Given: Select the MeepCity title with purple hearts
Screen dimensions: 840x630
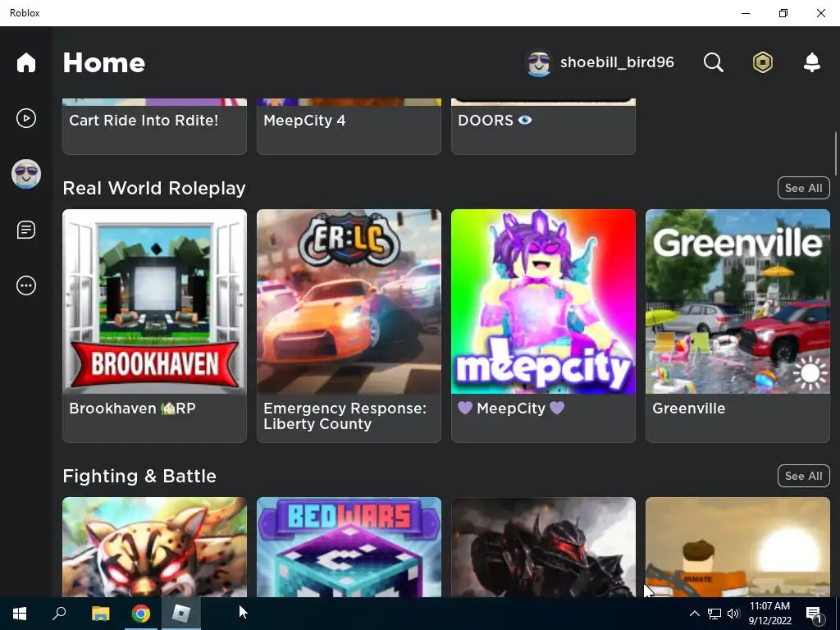Looking at the screenshot, I should tap(511, 409).
